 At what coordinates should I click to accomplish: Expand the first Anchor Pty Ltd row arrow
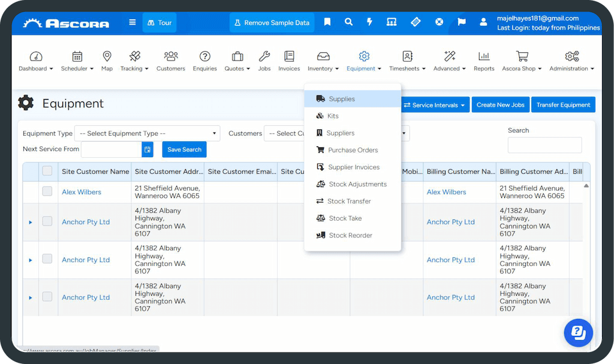[x=31, y=222]
